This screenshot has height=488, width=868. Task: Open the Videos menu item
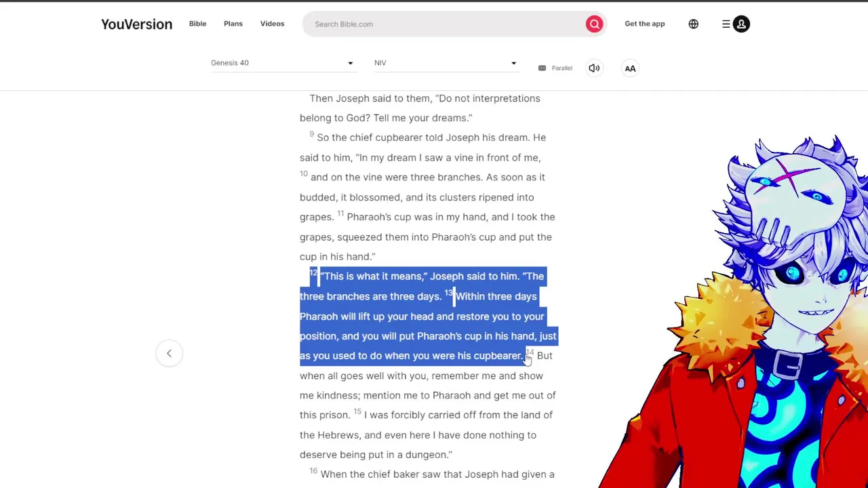tap(272, 24)
